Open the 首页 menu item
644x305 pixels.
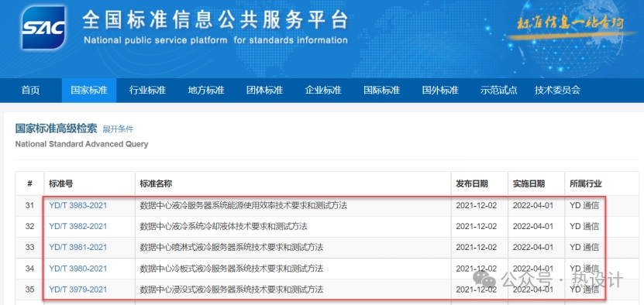click(x=31, y=91)
